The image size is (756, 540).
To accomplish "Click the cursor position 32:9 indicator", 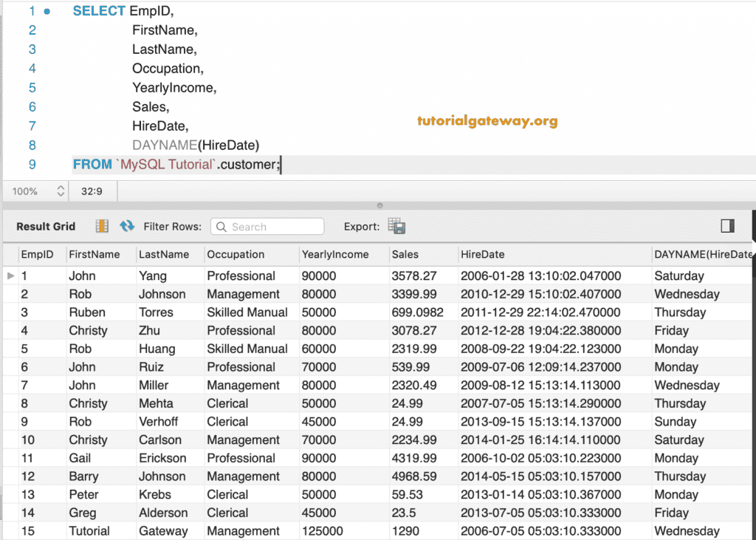I will coord(92,191).
